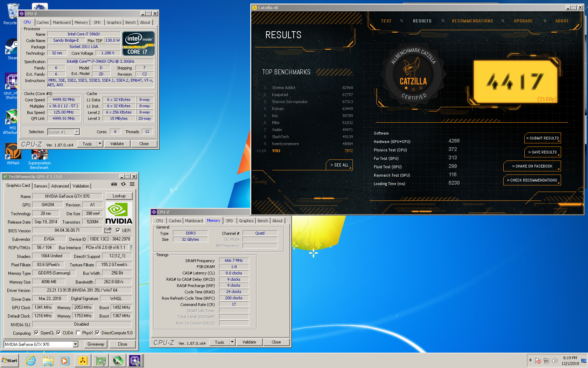Toggle OpenCL checkbox
Viewport: 588px width, 368px height.
(x=36, y=333)
